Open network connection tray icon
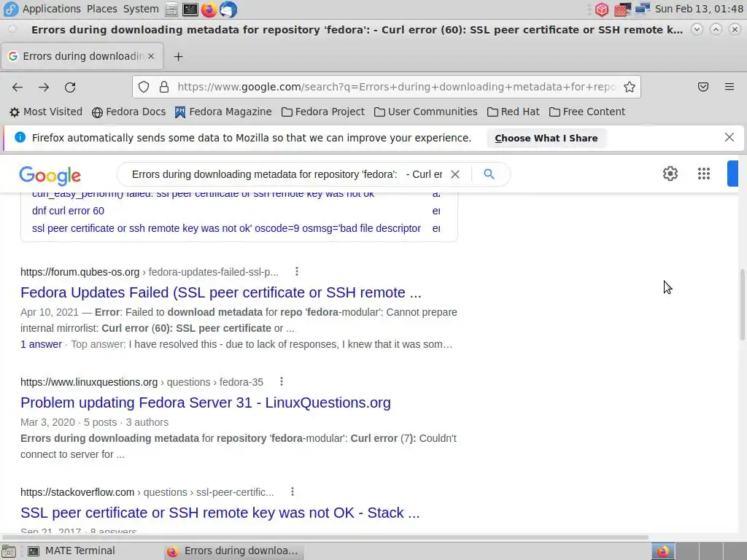 click(x=642, y=9)
